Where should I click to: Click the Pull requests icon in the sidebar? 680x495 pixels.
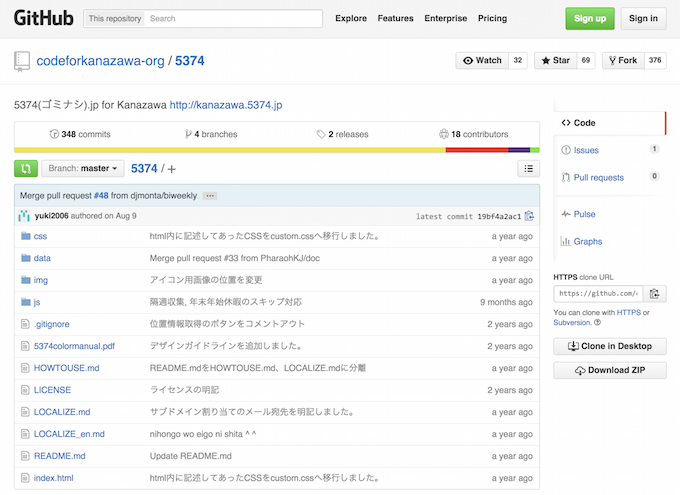tap(566, 177)
